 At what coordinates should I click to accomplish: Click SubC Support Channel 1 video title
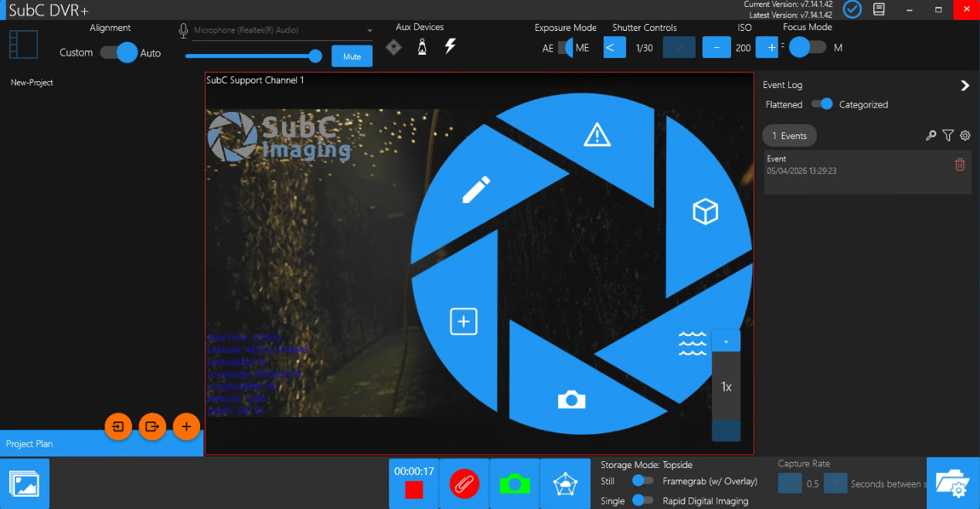click(255, 80)
